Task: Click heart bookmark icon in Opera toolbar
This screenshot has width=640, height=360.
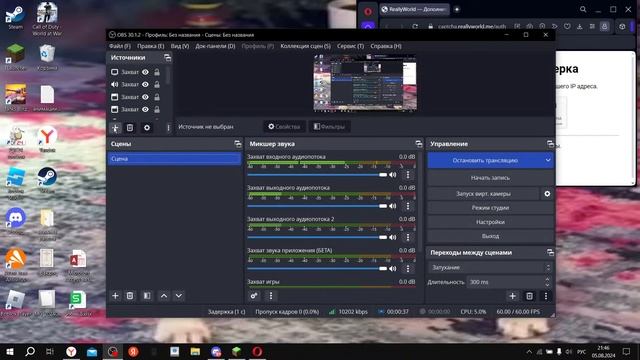Action: [x=567, y=27]
